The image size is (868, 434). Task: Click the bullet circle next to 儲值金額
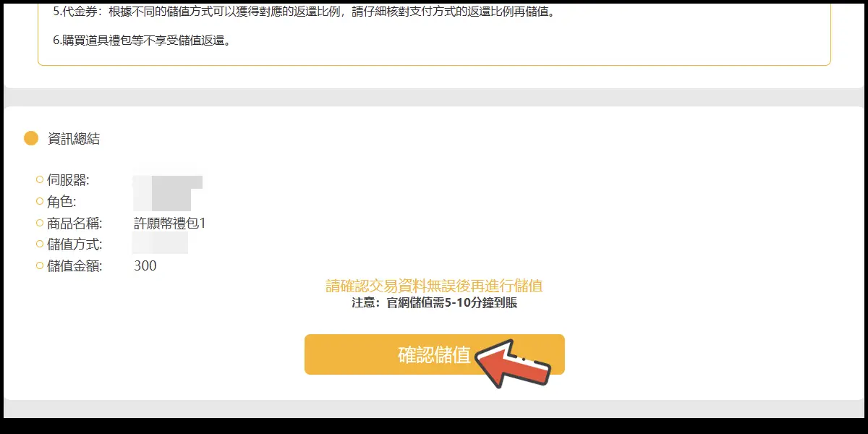(40, 266)
